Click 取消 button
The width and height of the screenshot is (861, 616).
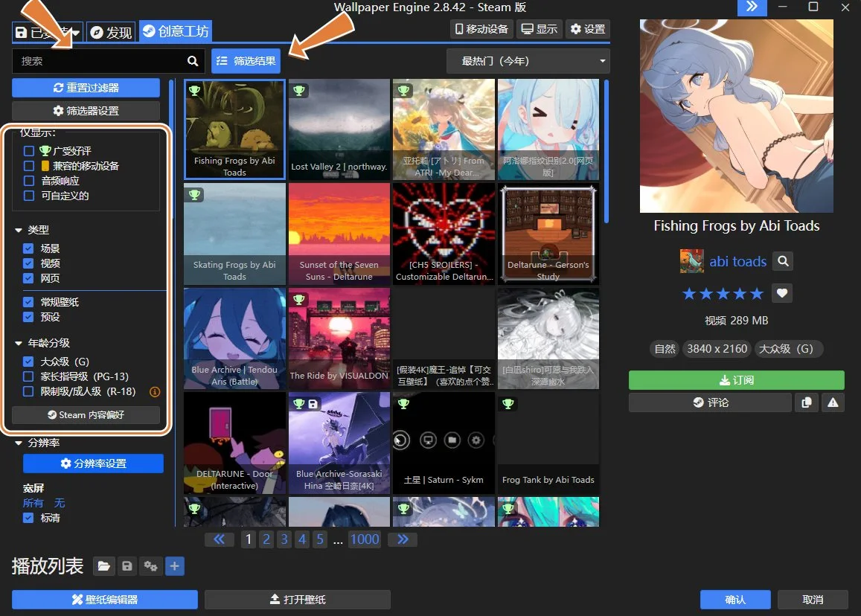[813, 600]
